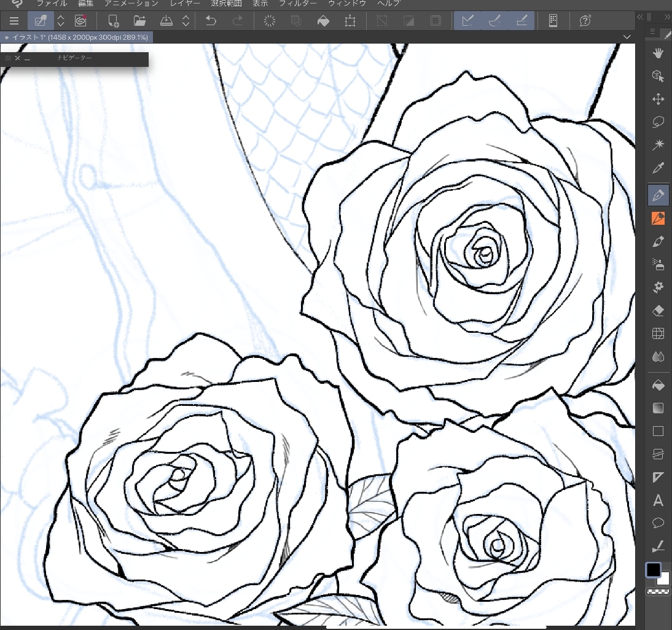Viewport: 672px width, 630px height.
Task: Choose the Eyedropper tool
Action: click(658, 168)
